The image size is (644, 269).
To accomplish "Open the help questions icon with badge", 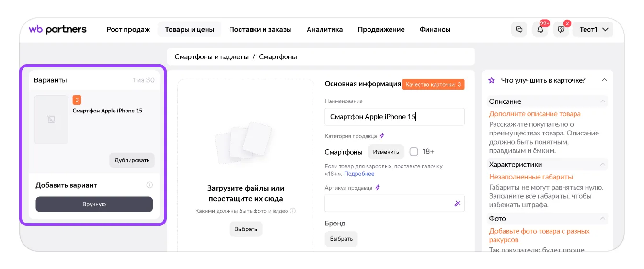I will (561, 30).
